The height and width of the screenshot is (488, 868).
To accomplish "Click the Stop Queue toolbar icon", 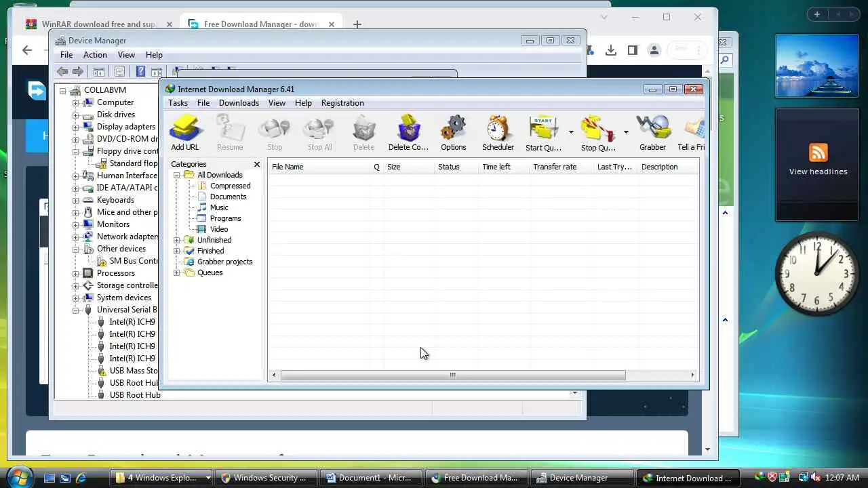I will (x=598, y=132).
